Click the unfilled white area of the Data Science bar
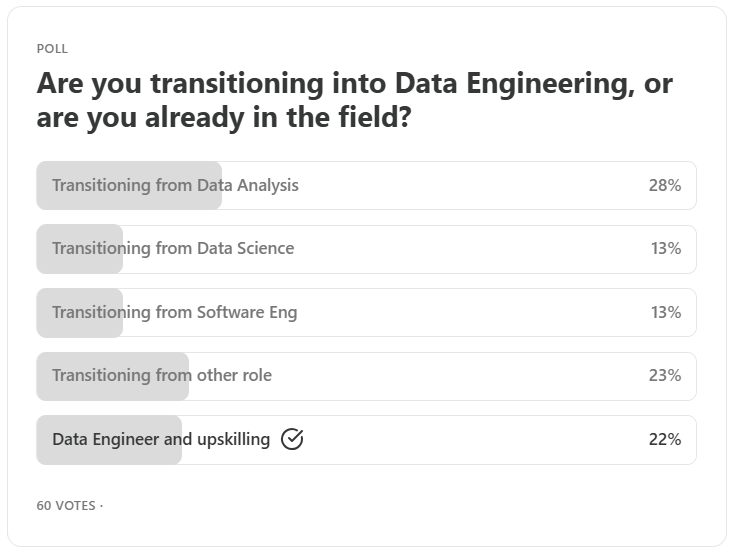733x556 pixels. click(x=450, y=249)
